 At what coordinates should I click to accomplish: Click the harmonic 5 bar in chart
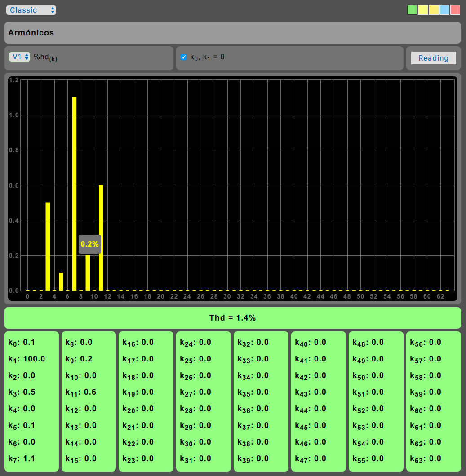61,282
